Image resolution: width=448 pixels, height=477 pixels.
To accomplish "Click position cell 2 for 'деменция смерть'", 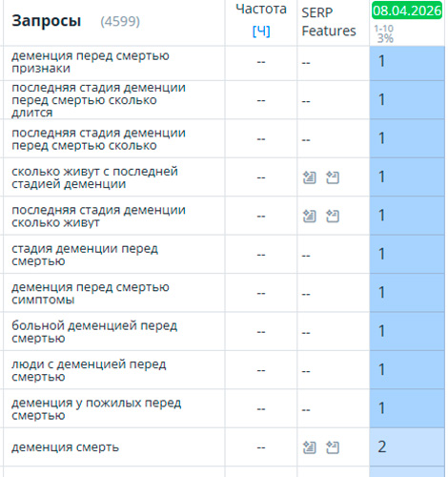I will click(x=407, y=446).
